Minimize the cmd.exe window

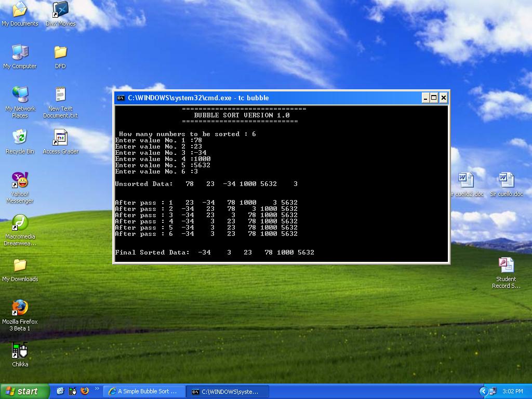pyautogui.click(x=425, y=98)
